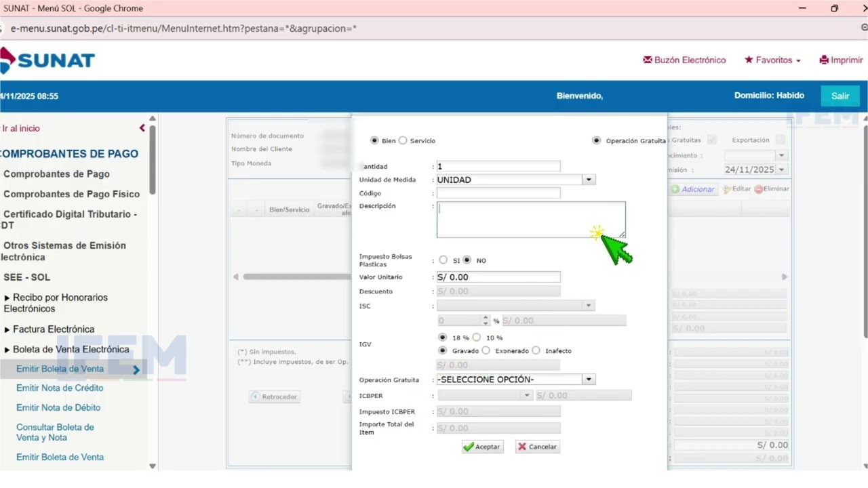Viewport: 868px width, 488px height.
Task: Select the Bien radio button
Action: [x=374, y=140]
